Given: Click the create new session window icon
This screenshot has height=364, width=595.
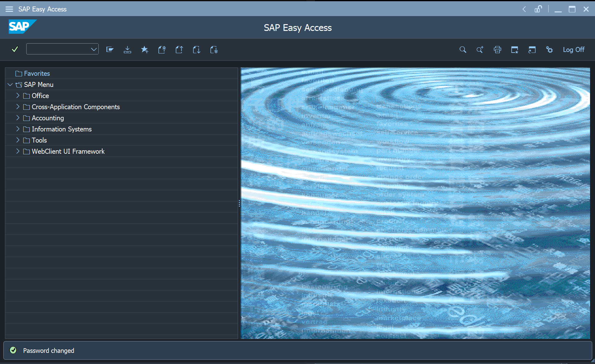Looking at the screenshot, I should pos(515,49).
